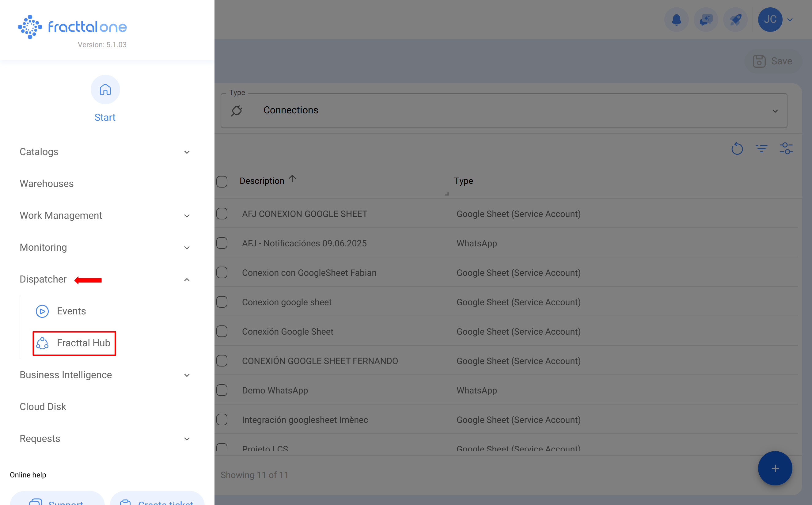
Task: Open the filter icon above the table
Action: click(761, 149)
